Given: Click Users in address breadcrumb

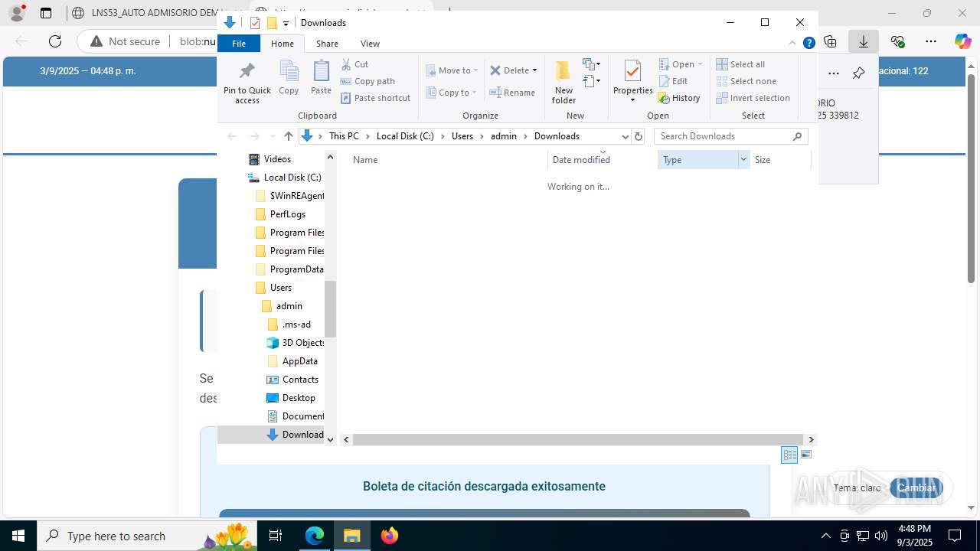Looking at the screenshot, I should pyautogui.click(x=462, y=136).
